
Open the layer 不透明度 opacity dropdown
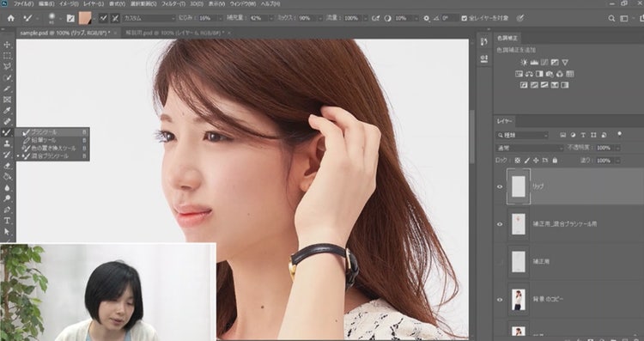pos(617,148)
